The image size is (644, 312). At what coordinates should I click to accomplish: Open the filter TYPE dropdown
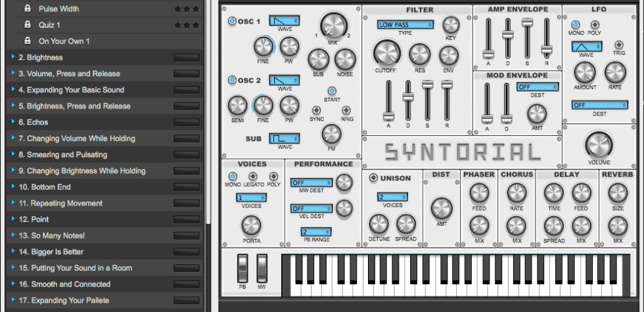pyautogui.click(x=405, y=25)
